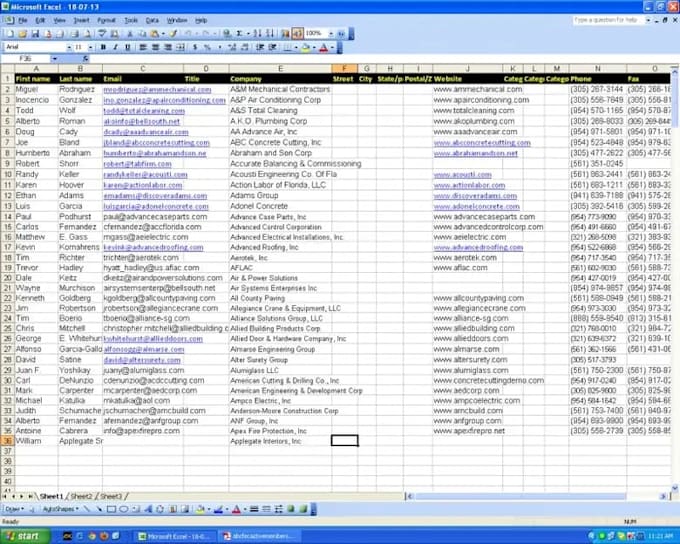
Task: Click www.discoveradams.com link
Action: (x=475, y=196)
